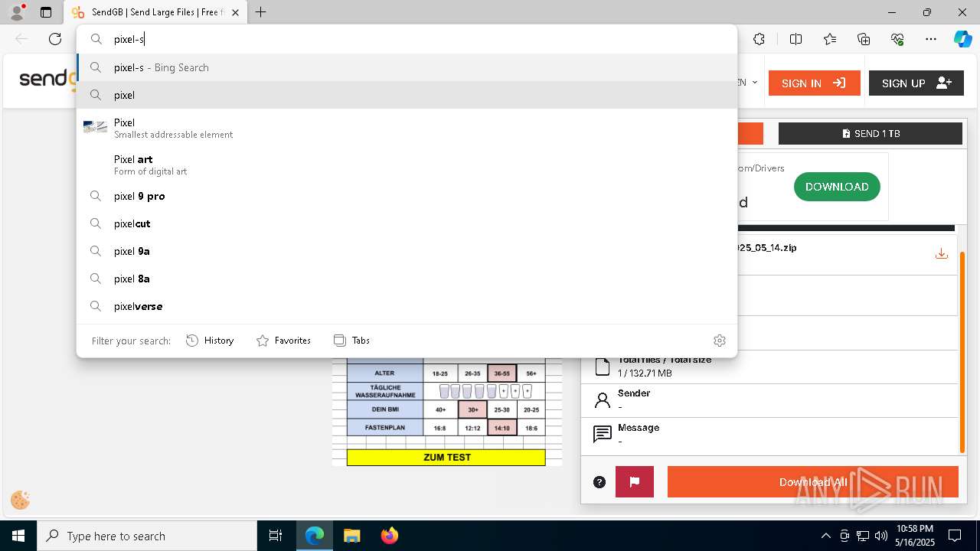Open Microsoft Edge from taskbar
980x551 pixels.
tap(315, 536)
